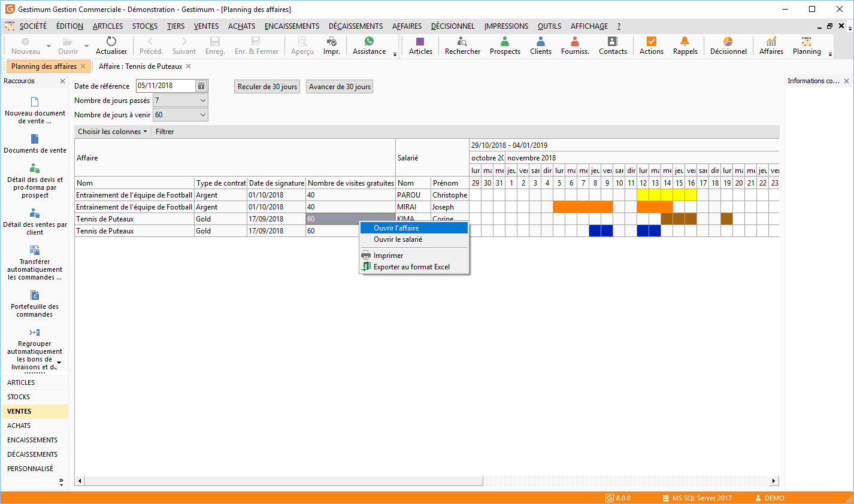The image size is (854, 504).
Task: Open Prospects from the toolbar
Action: (x=505, y=45)
